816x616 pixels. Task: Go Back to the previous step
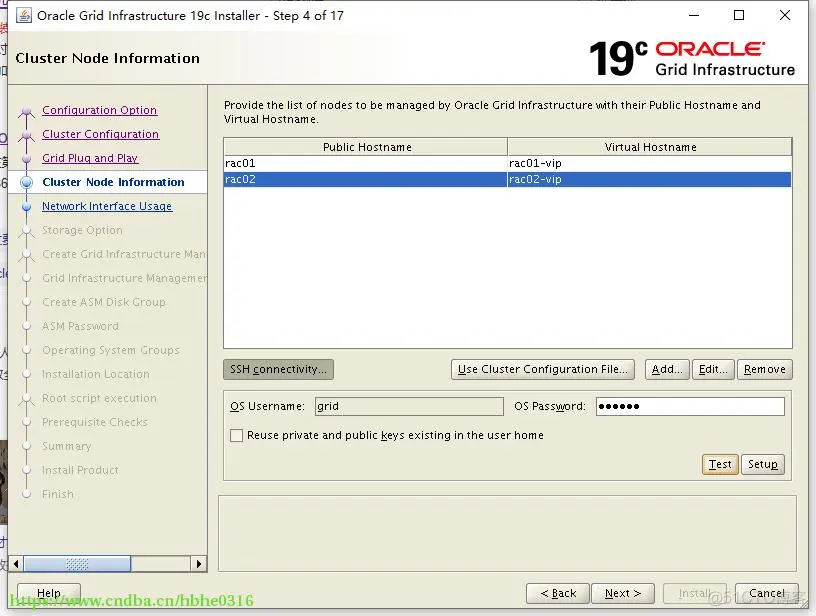click(558, 593)
